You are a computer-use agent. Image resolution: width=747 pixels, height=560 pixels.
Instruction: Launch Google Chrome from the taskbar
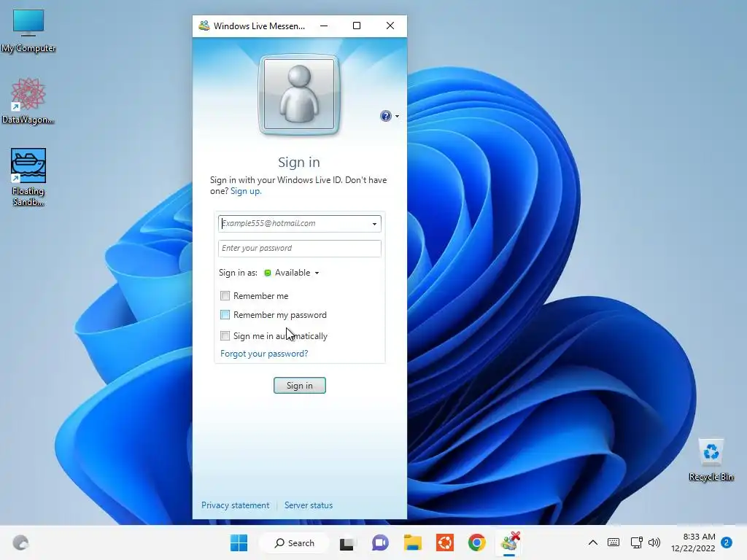(x=477, y=542)
